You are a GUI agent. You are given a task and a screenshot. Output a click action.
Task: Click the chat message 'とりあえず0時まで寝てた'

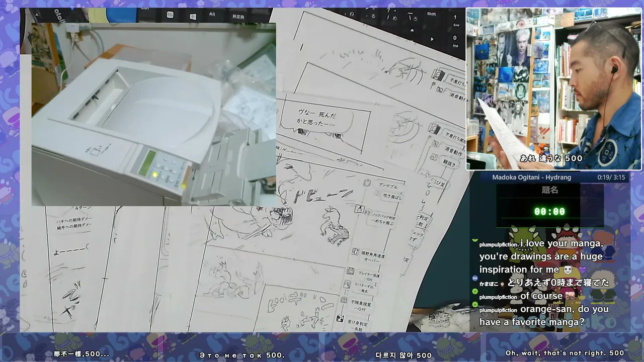pyautogui.click(x=558, y=283)
